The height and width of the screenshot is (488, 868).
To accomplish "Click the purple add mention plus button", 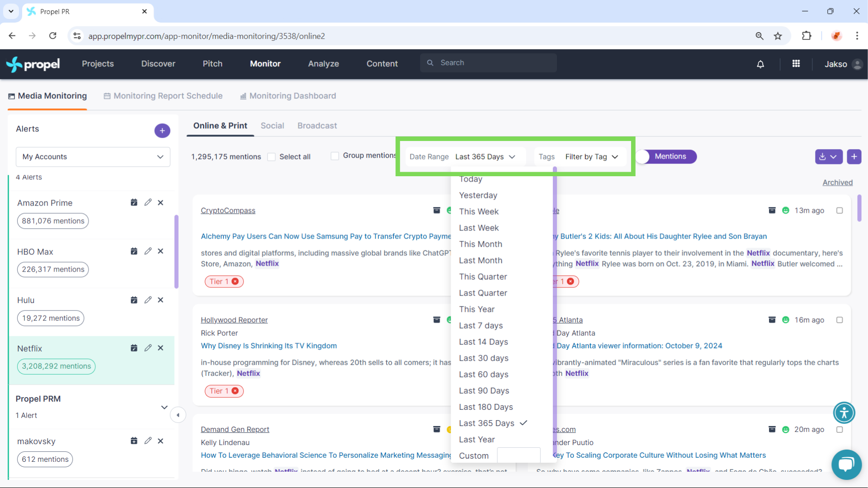I will point(854,157).
